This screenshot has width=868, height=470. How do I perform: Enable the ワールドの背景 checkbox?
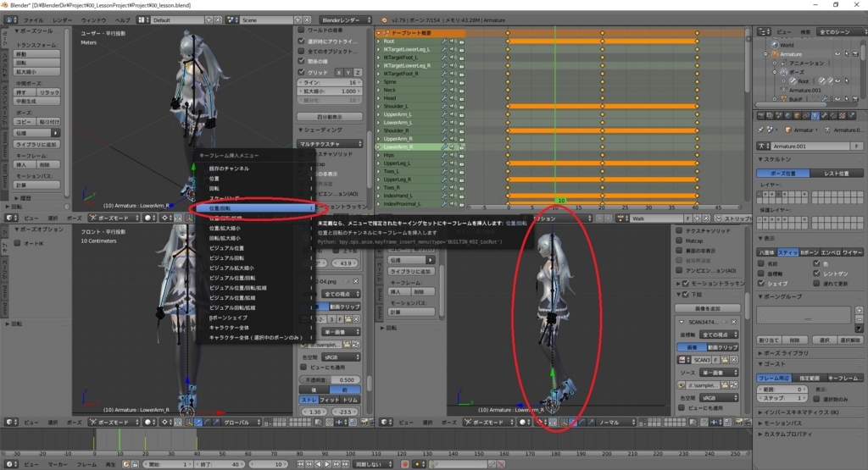302,30
